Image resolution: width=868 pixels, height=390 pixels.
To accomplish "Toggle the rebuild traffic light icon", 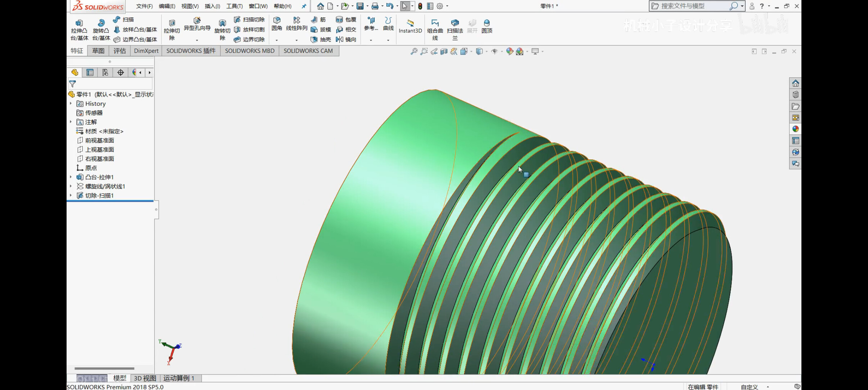I will coord(420,6).
